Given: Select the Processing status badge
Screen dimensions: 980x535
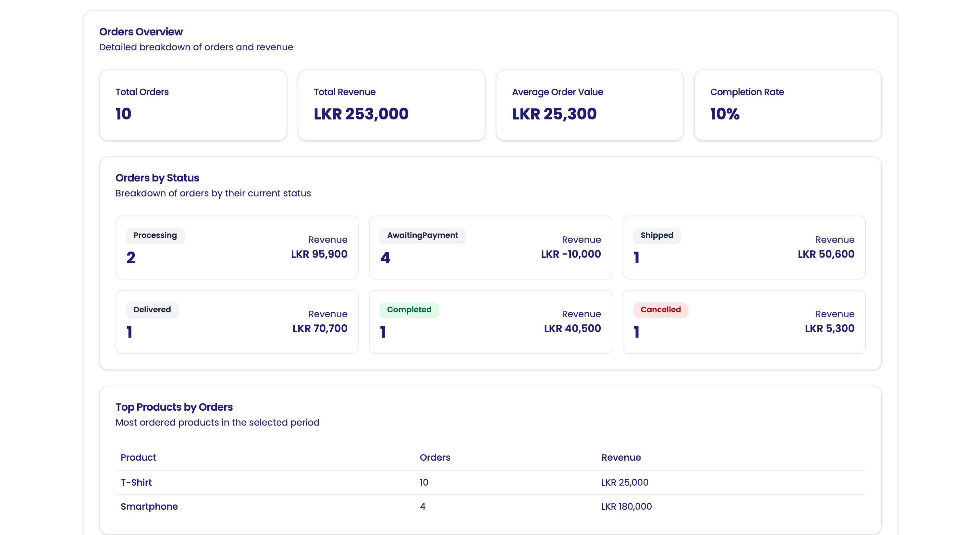Looking at the screenshot, I should click(155, 235).
